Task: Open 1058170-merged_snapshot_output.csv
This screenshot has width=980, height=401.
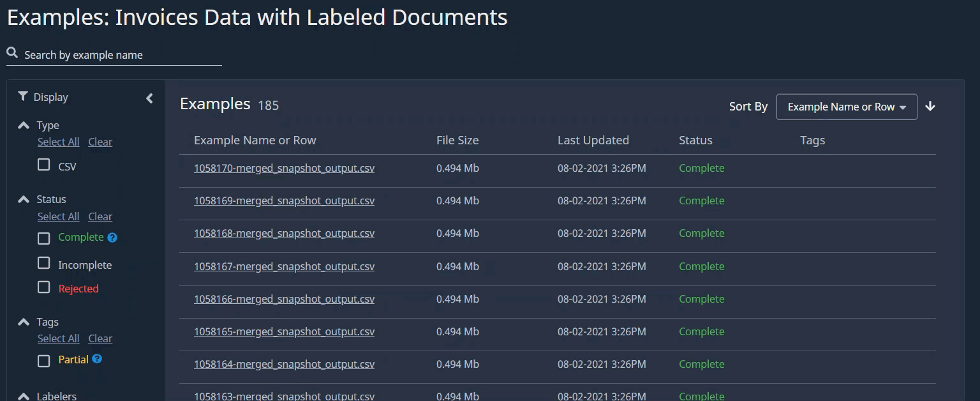Action: [284, 169]
